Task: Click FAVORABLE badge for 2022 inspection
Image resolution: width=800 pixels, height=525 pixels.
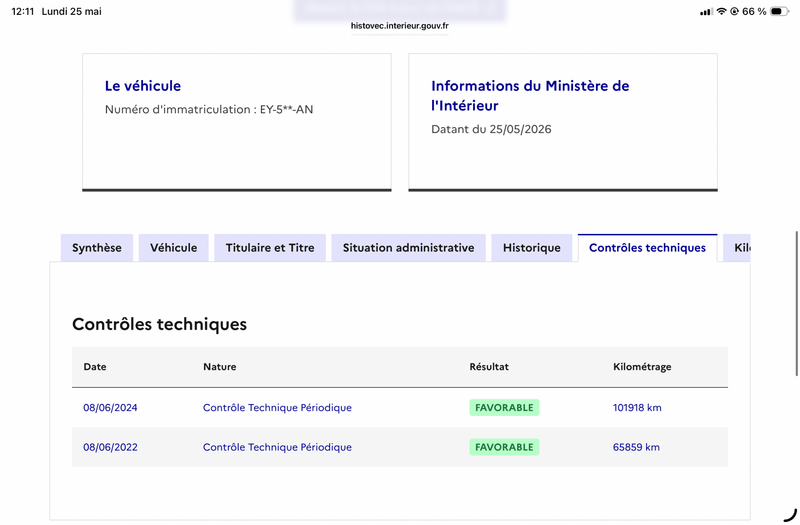Action: pos(504,447)
